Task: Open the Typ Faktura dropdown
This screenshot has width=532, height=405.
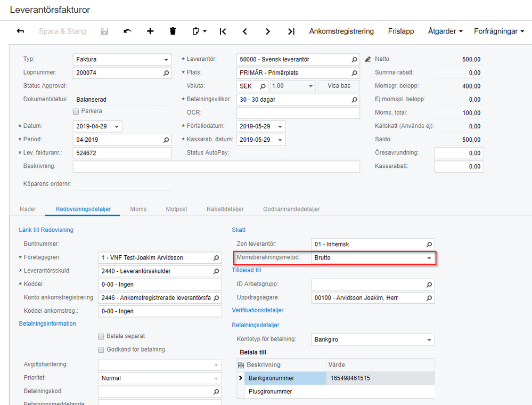Action: click(x=166, y=60)
